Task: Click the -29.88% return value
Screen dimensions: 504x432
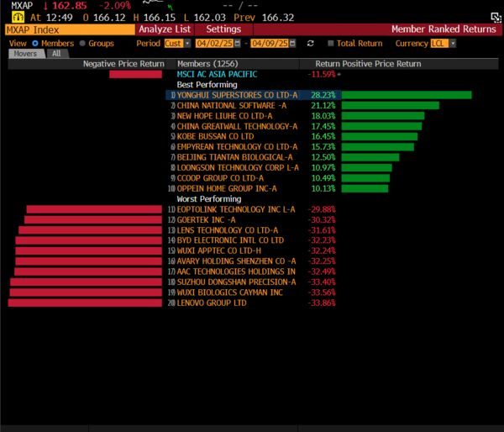Action: (x=322, y=209)
